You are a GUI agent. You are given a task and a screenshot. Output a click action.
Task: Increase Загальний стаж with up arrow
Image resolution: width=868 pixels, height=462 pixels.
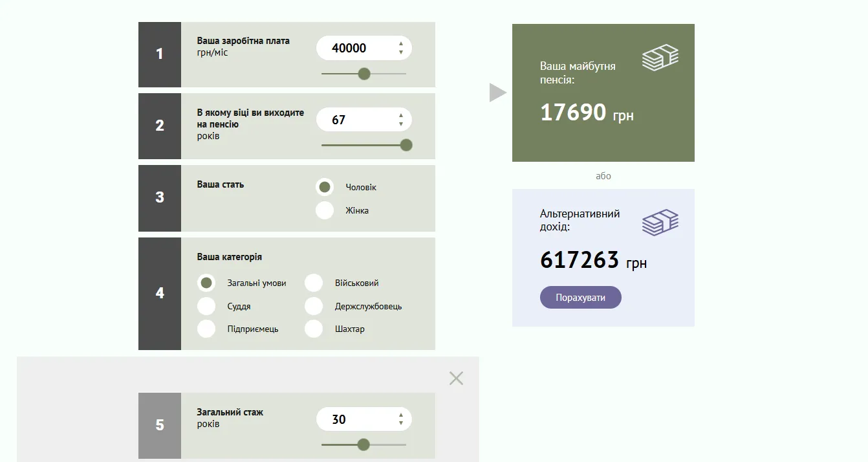pos(401,415)
